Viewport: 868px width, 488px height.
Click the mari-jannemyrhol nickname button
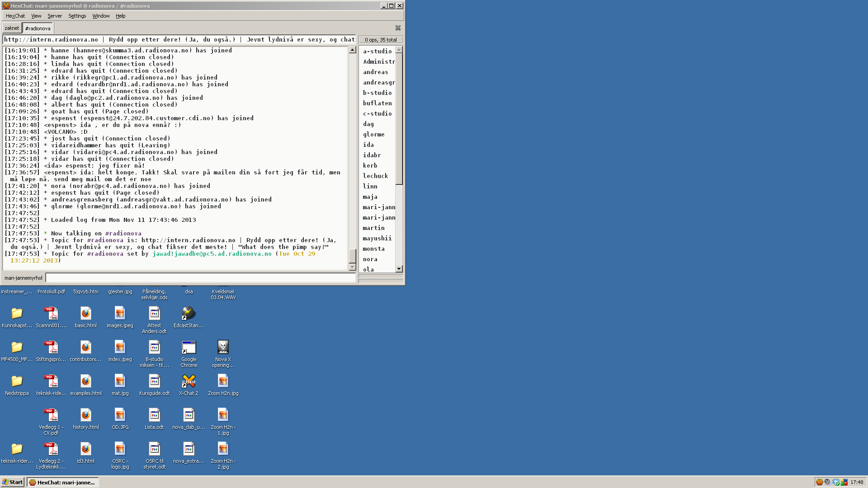coord(24,278)
